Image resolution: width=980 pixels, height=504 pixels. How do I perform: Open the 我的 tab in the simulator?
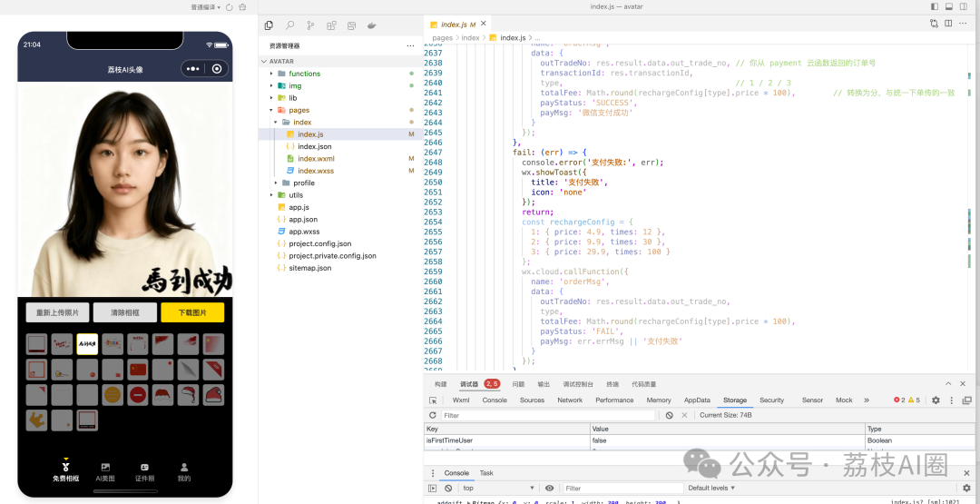[x=183, y=472]
